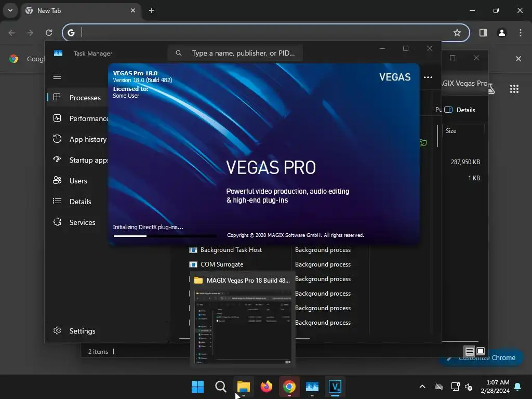532x399 pixels.
Task: Click the Users people icon
Action: (57, 180)
